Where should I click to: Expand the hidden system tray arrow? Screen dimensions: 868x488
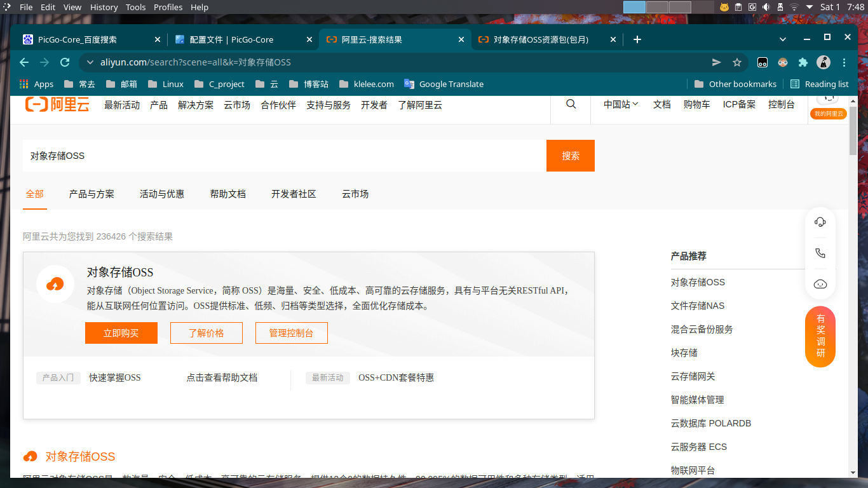810,7
